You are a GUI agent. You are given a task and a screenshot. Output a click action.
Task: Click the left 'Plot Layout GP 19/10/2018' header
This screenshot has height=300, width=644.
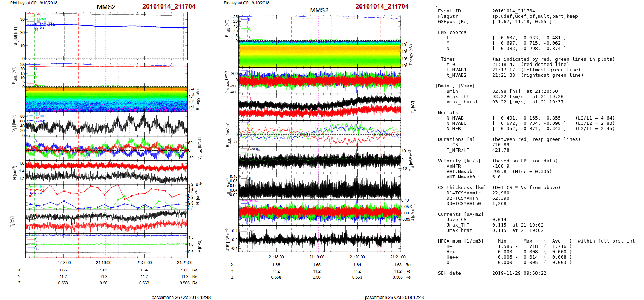[34, 3]
